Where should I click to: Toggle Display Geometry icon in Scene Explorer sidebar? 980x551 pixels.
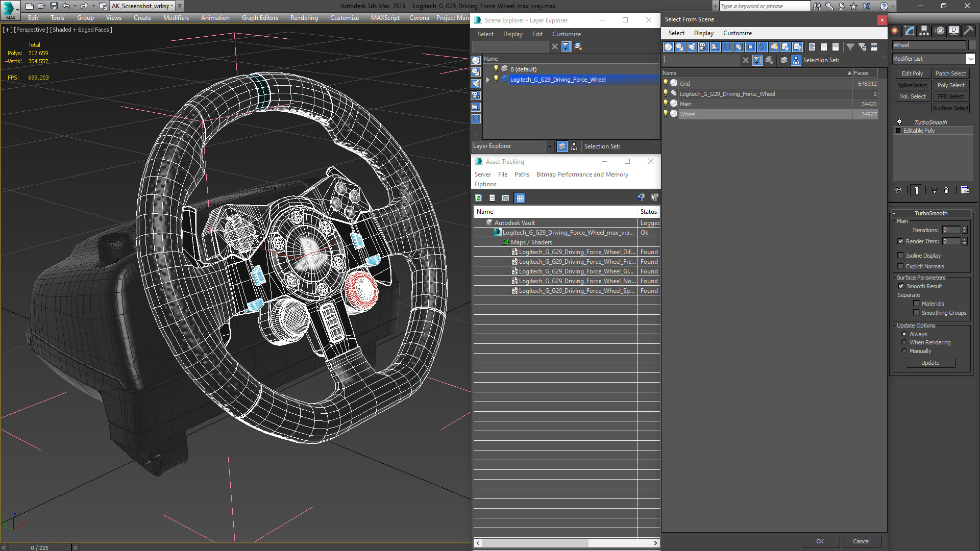tap(476, 60)
